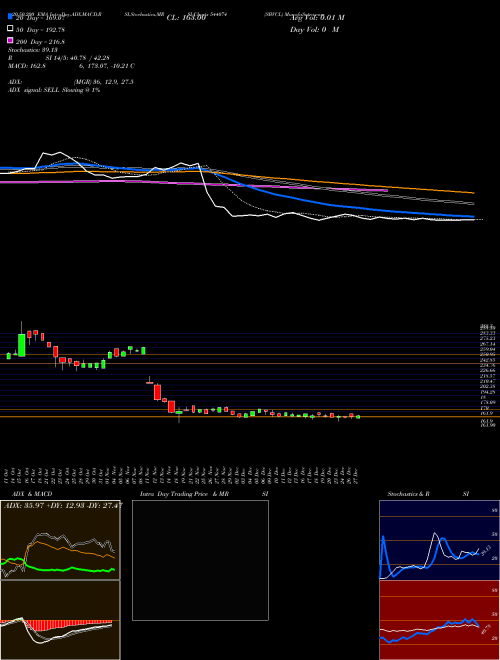
Task: Select the '200 Day = 216.8' legend text
Action: [40, 42]
